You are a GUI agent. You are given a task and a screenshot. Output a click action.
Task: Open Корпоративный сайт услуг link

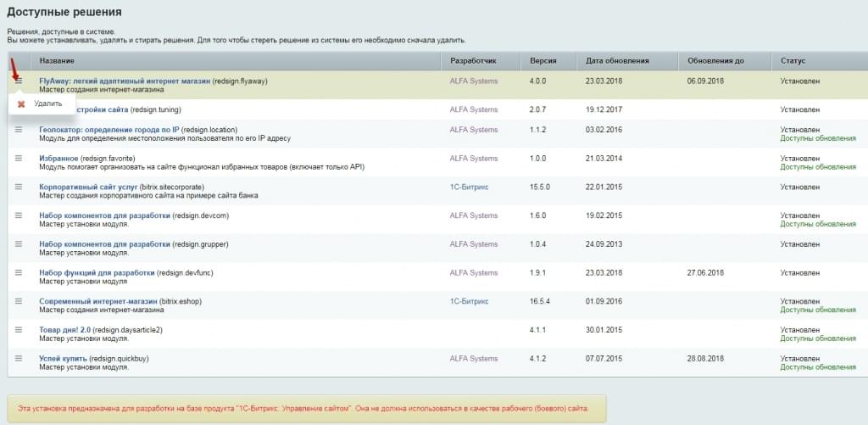click(88, 187)
